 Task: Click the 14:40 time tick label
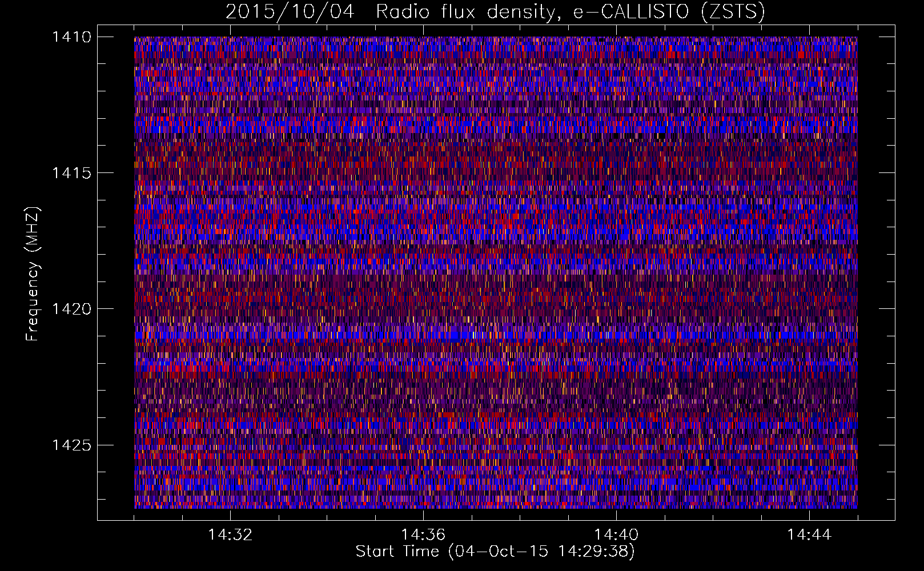[x=616, y=535]
